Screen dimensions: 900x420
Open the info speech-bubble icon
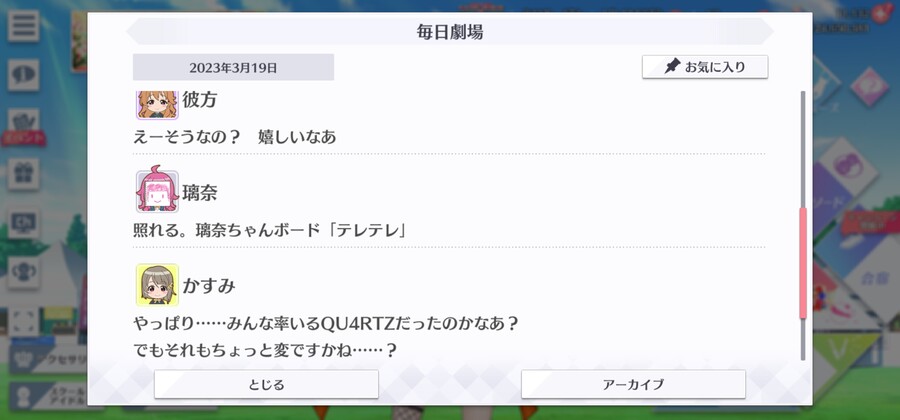[24, 75]
